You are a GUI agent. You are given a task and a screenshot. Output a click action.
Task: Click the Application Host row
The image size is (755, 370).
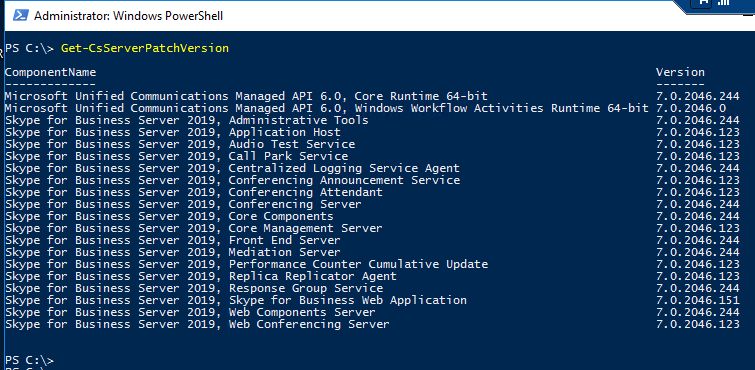[372, 132]
